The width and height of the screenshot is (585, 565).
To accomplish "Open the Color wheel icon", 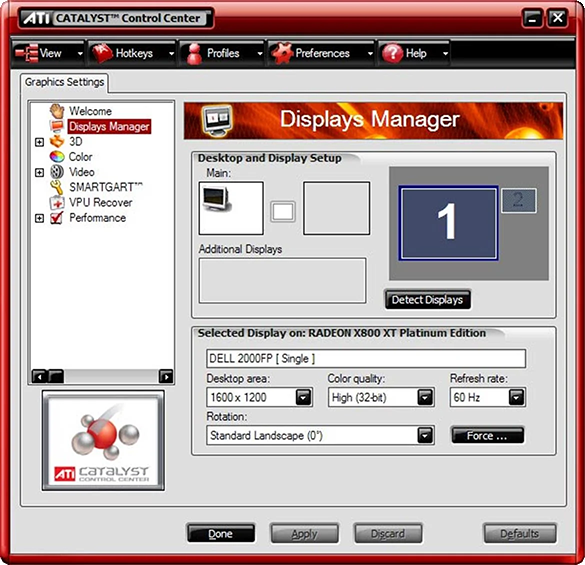I will [57, 156].
